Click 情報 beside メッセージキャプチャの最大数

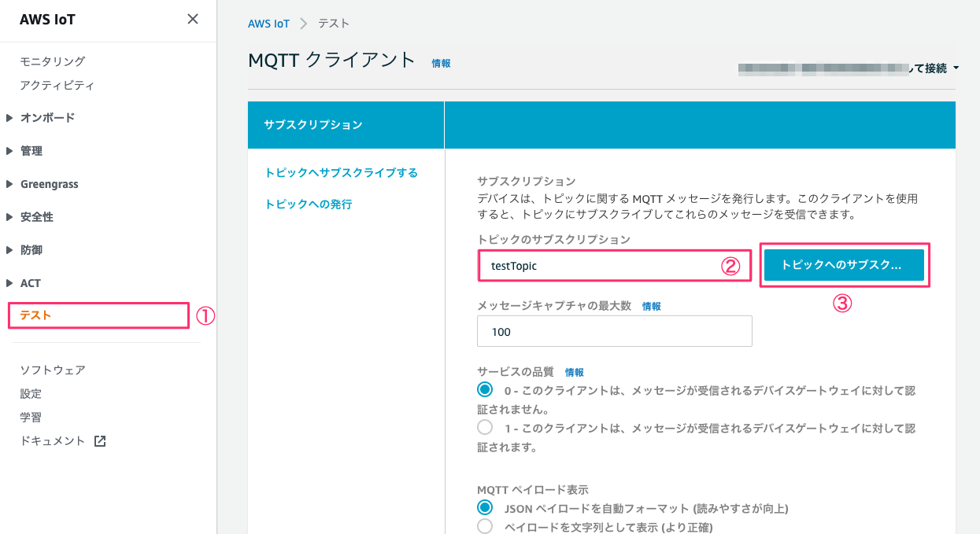652,307
